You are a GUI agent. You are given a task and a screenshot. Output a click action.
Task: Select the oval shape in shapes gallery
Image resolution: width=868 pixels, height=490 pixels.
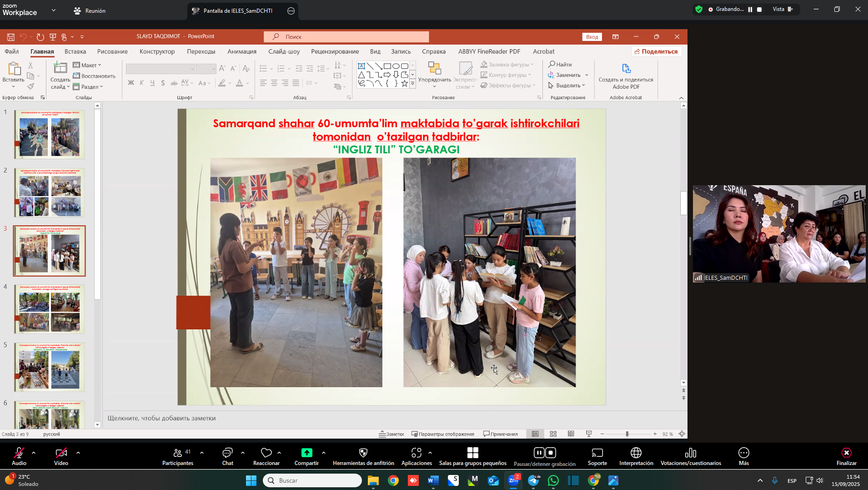(x=396, y=66)
